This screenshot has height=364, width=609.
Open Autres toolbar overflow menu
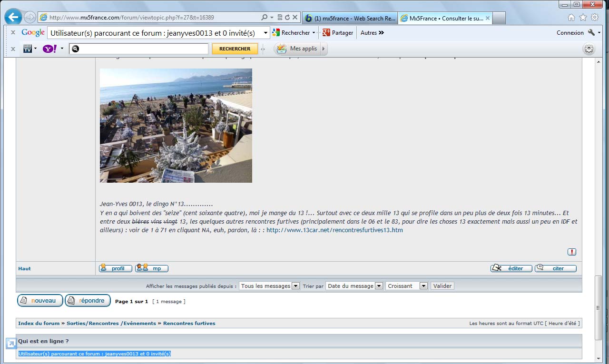(372, 33)
